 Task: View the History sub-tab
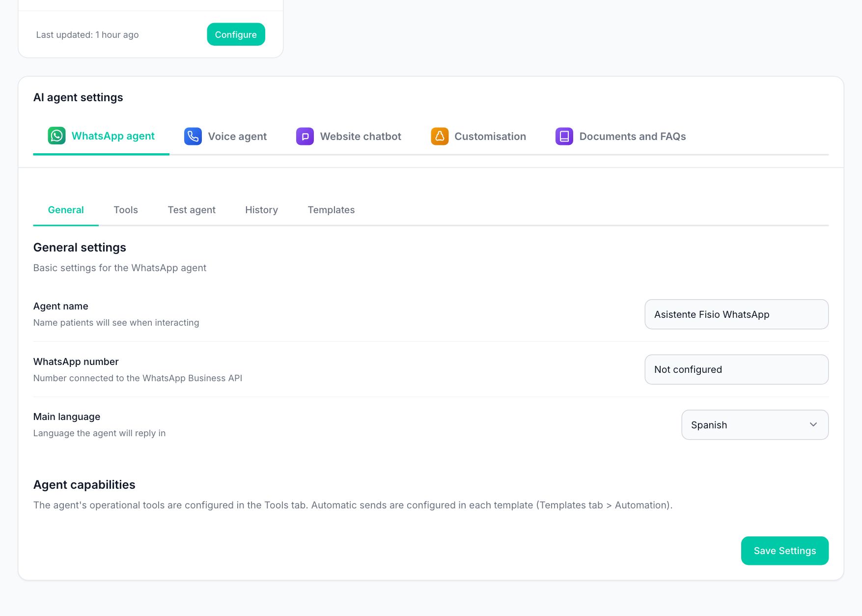click(261, 210)
